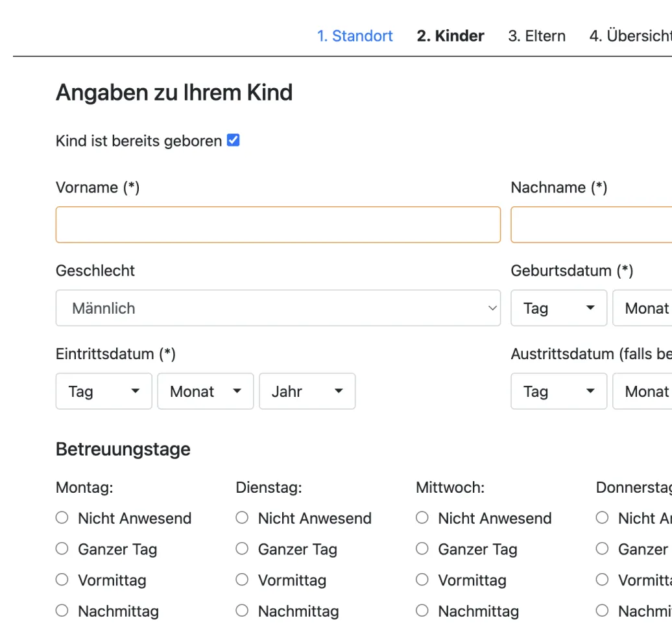Viewport: 672px width, 638px height.
Task: Open Geburtsdatum Monat dropdown
Action: 642,308
